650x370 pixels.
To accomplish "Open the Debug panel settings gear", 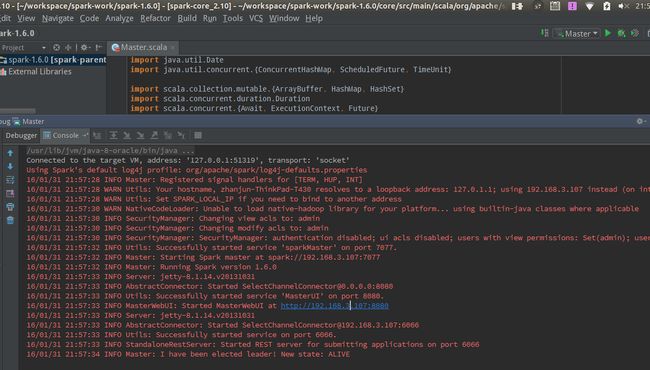I will (x=640, y=121).
